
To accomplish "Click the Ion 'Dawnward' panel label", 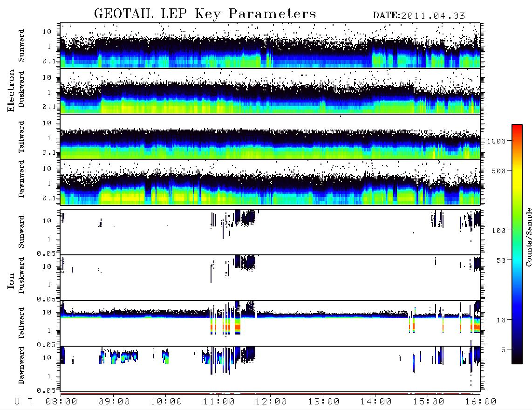I will point(21,365).
